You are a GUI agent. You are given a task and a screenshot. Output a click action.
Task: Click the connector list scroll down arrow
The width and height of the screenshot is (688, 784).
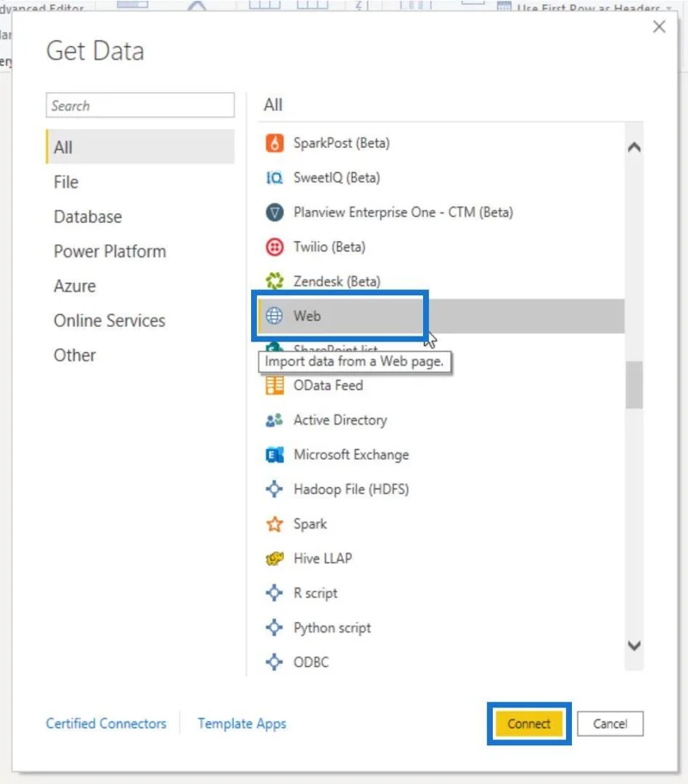pos(634,645)
